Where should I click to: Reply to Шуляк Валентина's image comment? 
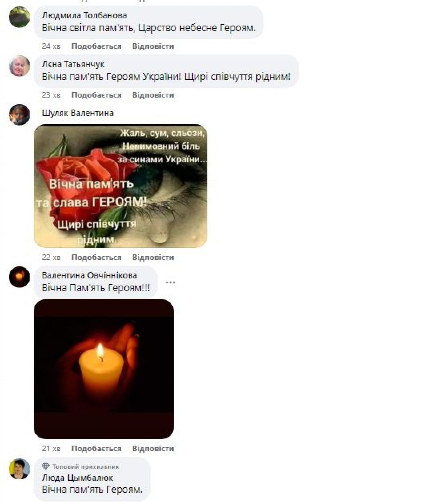153,257
